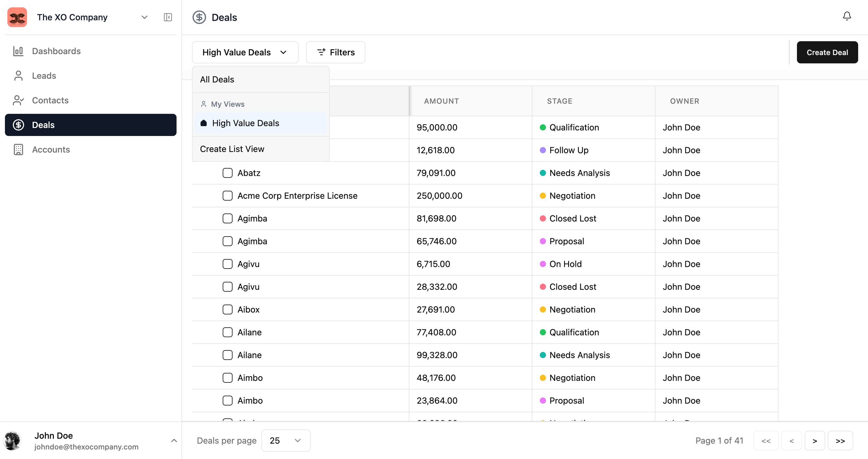This screenshot has width=868, height=459.
Task: Click the Contacts icon in sidebar
Action: pos(18,100)
